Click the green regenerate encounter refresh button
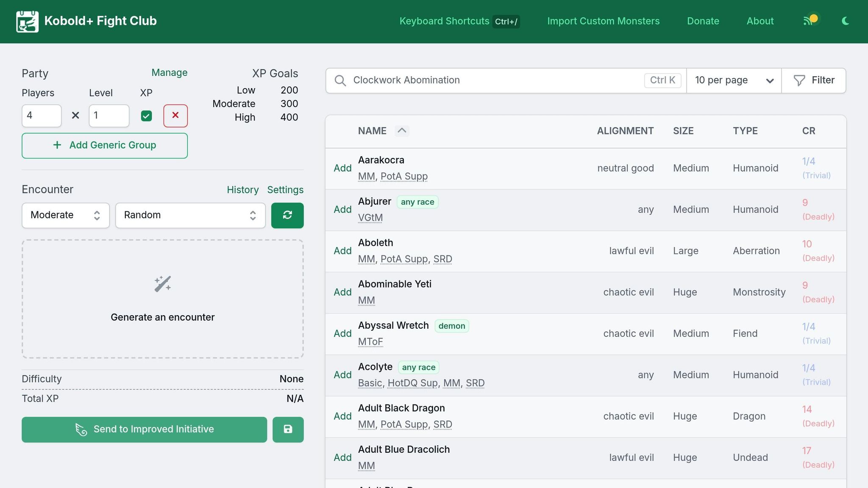This screenshot has width=868, height=488. (x=287, y=215)
